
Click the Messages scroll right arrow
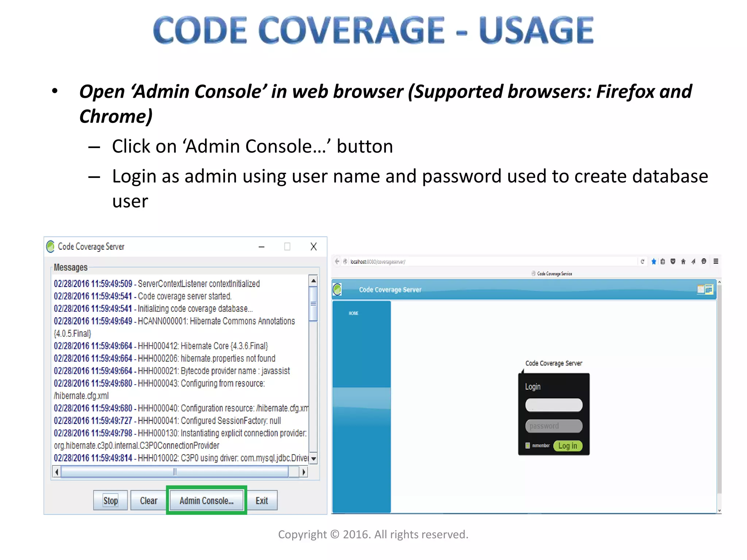(x=303, y=472)
